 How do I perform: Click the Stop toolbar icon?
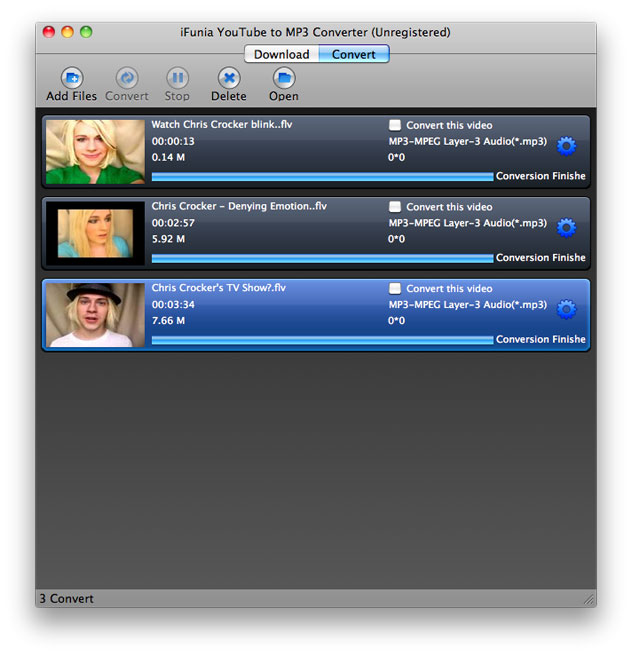click(177, 78)
